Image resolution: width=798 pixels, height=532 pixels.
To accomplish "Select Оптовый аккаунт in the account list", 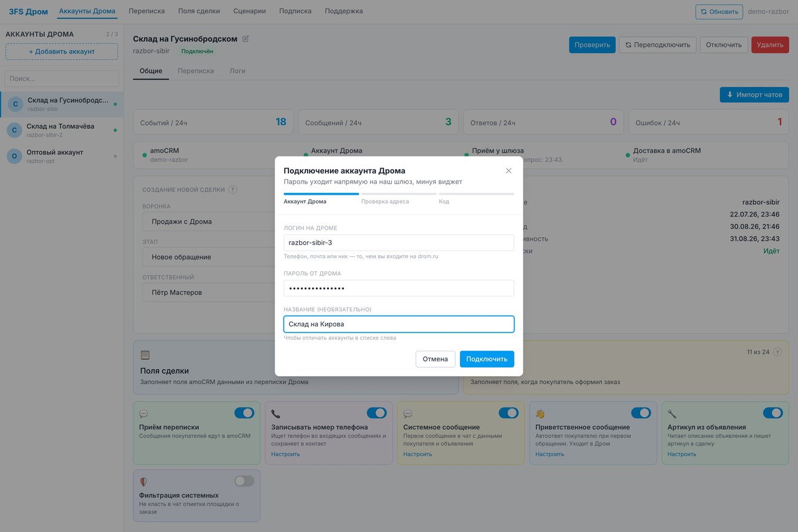I will coord(62,156).
